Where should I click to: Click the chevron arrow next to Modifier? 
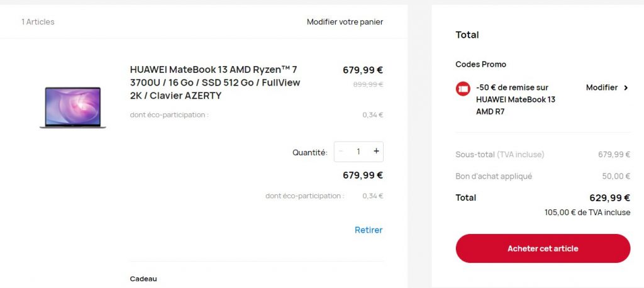[x=626, y=88]
